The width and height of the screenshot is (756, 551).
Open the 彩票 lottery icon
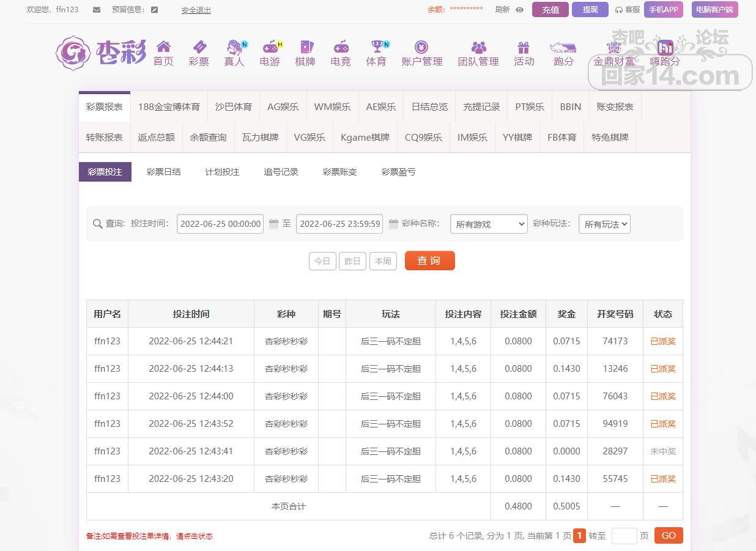point(199,48)
